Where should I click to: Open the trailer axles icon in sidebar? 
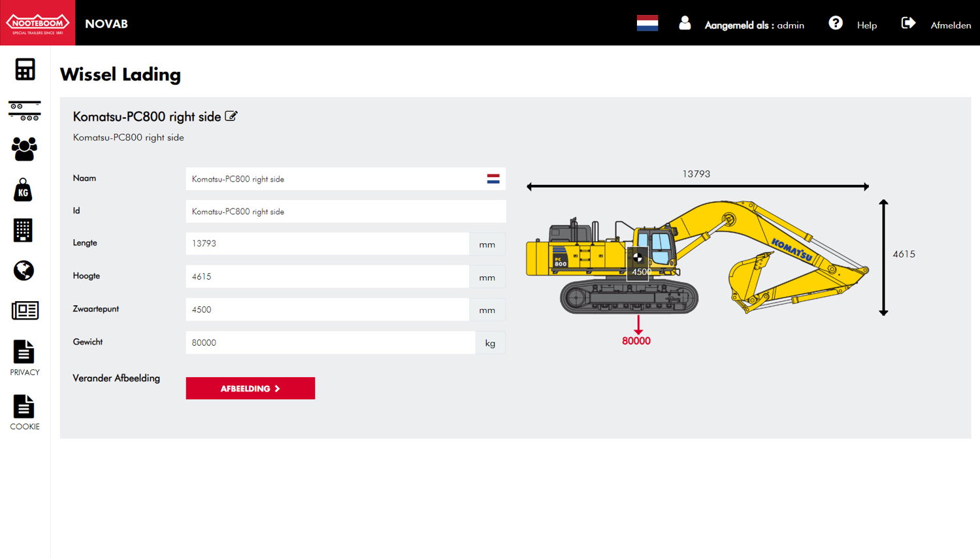25,110
